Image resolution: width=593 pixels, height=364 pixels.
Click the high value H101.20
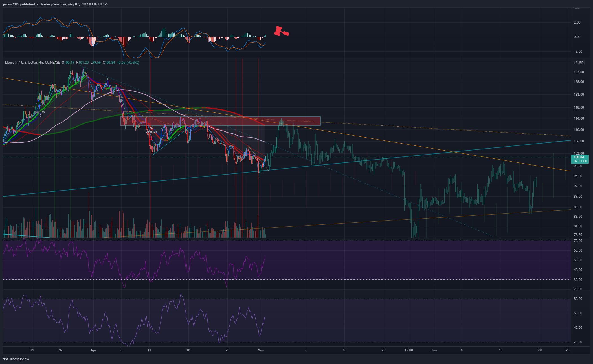pyautogui.click(x=82, y=63)
